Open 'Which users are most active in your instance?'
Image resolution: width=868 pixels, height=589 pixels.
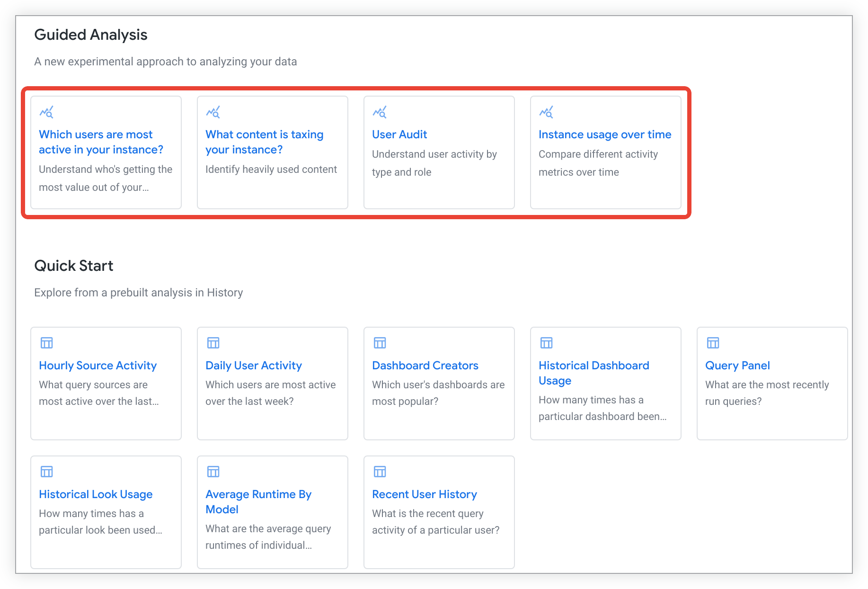[100, 142]
